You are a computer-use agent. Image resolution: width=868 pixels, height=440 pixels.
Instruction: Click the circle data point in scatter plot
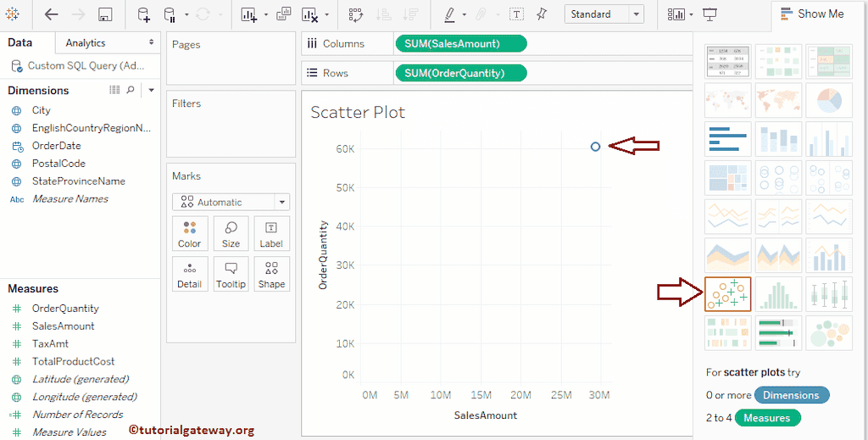pyautogui.click(x=595, y=147)
